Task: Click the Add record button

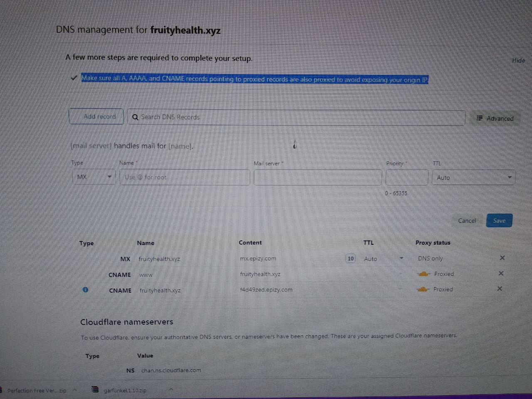Action: tap(96, 116)
